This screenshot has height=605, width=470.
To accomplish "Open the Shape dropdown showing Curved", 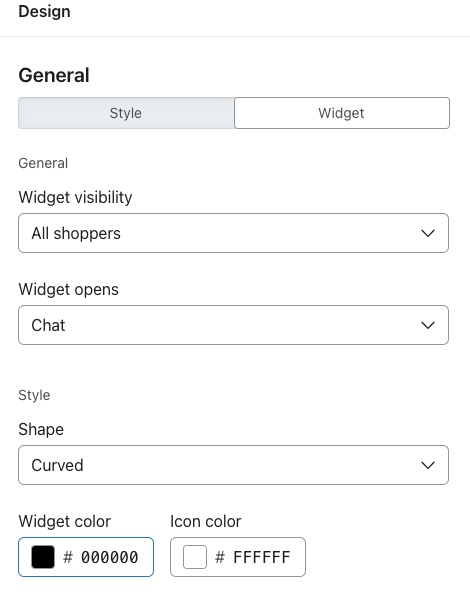I will [x=233, y=465].
